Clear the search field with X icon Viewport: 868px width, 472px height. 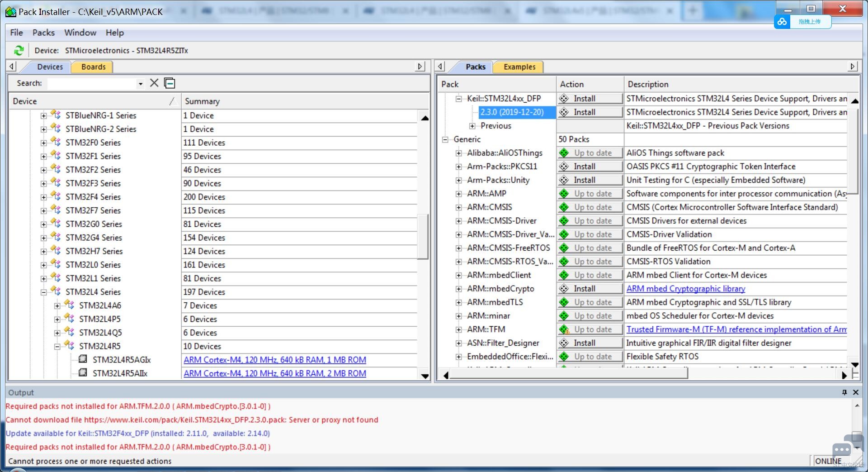[x=154, y=83]
